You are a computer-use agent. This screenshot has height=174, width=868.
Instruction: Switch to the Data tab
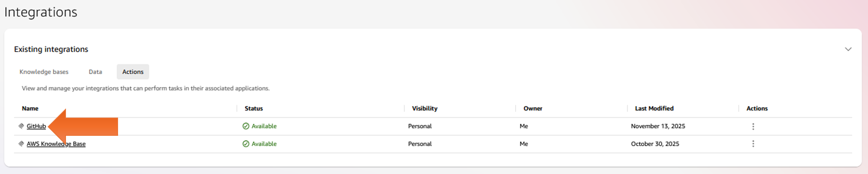[x=95, y=72]
